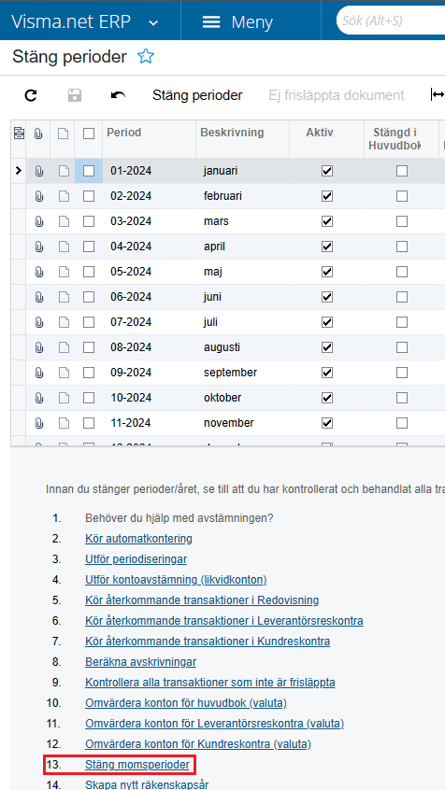Click the refresh icon in toolbar
This screenshot has width=445, height=790.
[x=31, y=95]
